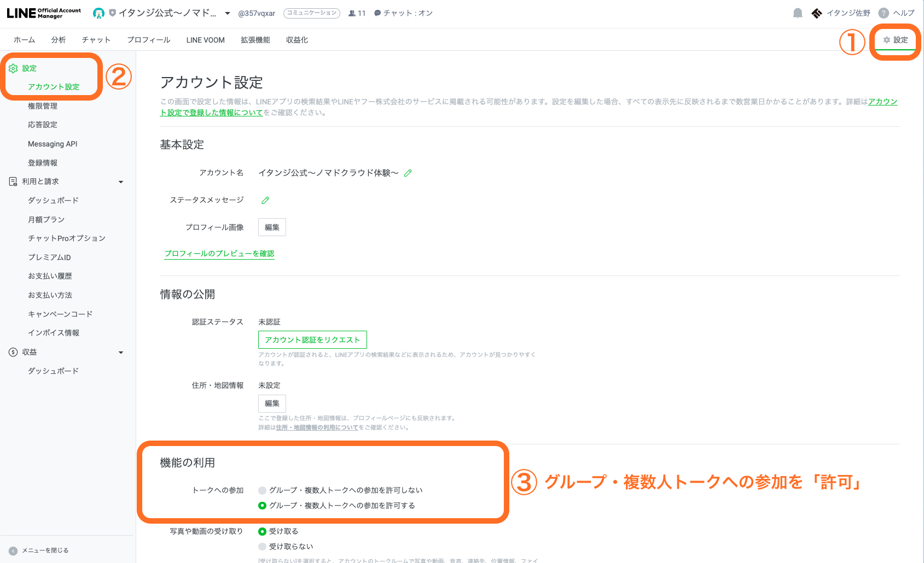Click the gear icon next to 設定 top right

[887, 40]
